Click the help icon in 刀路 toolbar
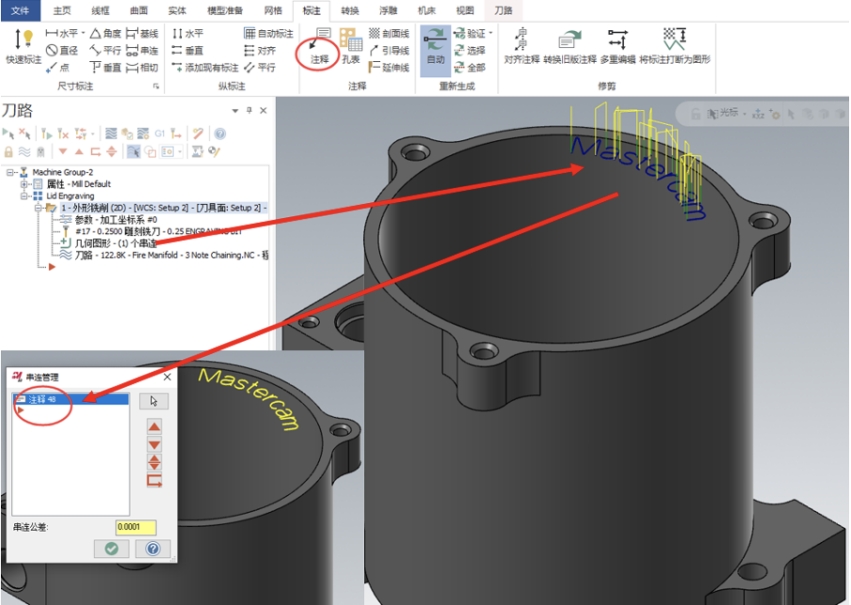Viewport: 851px width, 605px height. [220, 133]
